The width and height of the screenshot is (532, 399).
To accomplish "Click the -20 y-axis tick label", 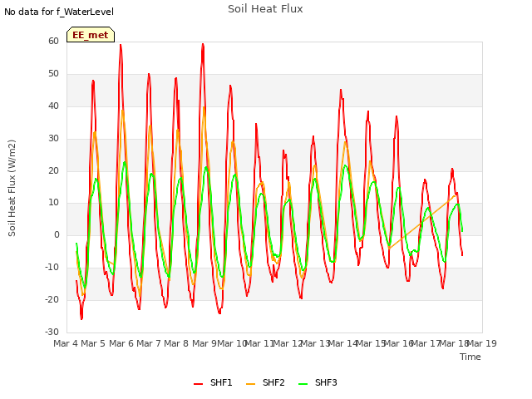I will 52,299.
